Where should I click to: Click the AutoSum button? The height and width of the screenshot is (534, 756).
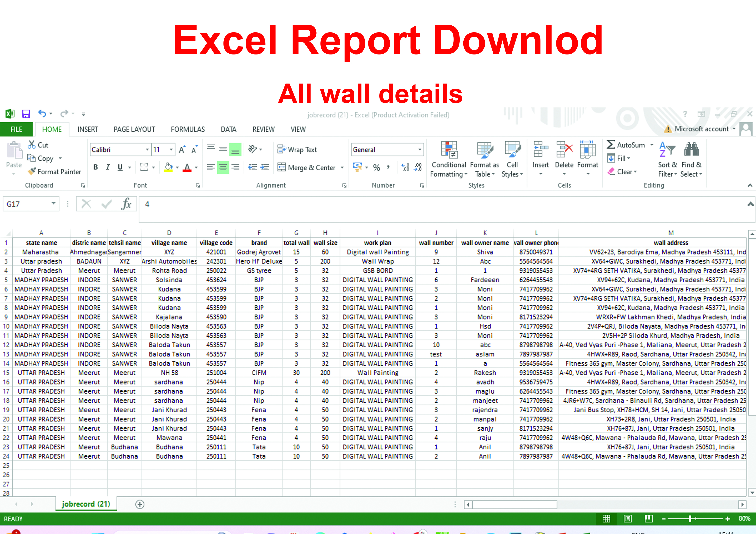pos(626,145)
